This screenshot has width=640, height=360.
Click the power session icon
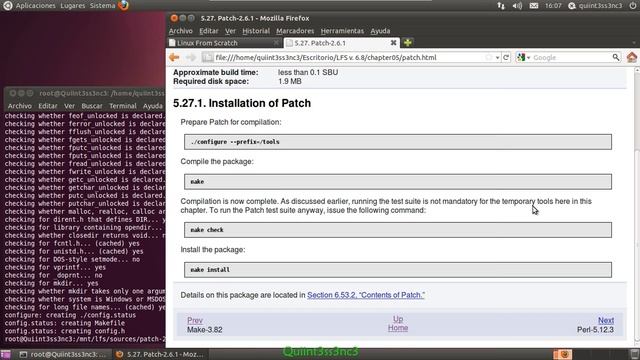click(632, 6)
